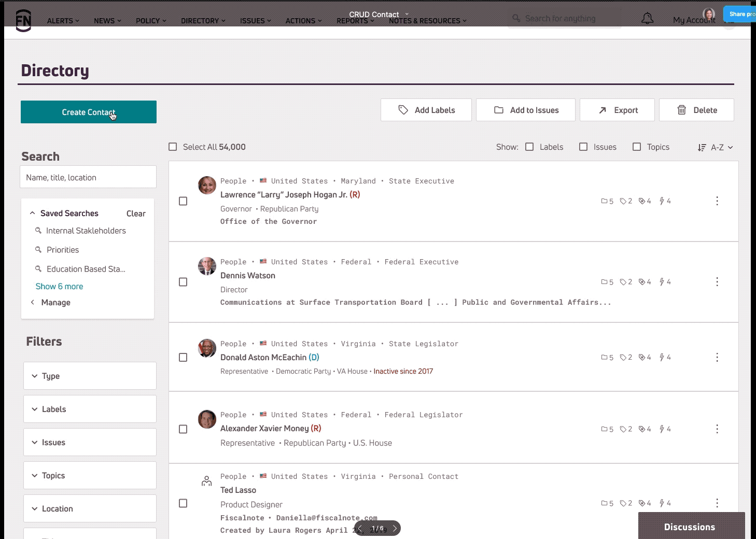Click folder issues icon in Dennis Watson row
The height and width of the screenshot is (539, 756).
[604, 282]
